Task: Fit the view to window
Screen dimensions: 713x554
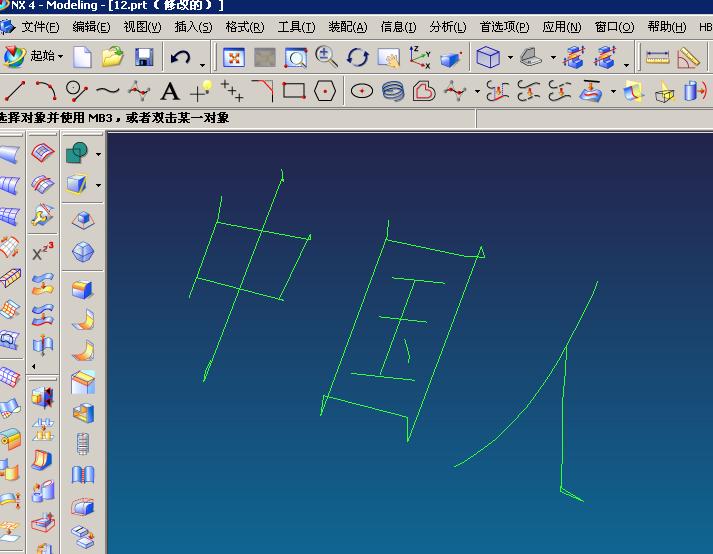Action: click(234, 58)
